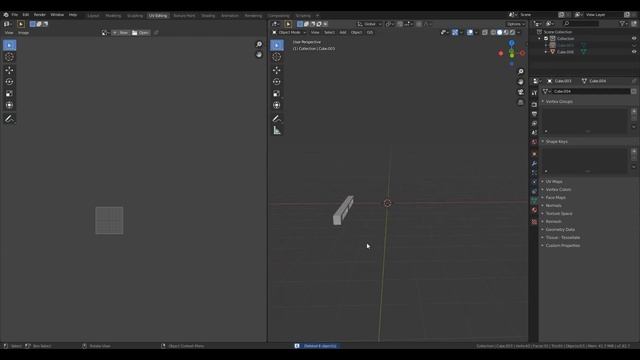
Task: Click the pan hand icon in the 3D viewport
Action: coord(521,82)
